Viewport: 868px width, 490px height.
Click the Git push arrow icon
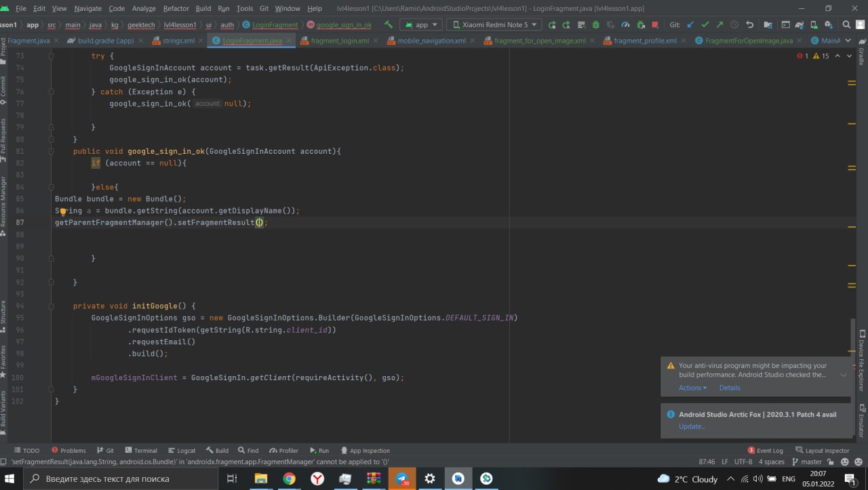click(719, 24)
